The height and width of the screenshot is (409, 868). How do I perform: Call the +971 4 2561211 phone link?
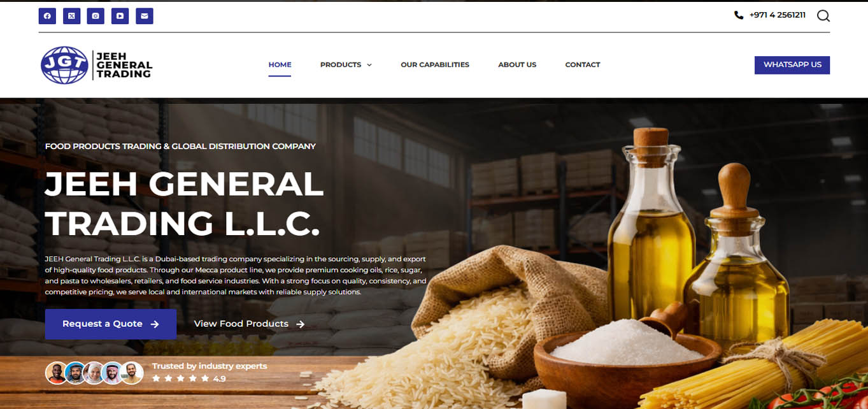777,15
